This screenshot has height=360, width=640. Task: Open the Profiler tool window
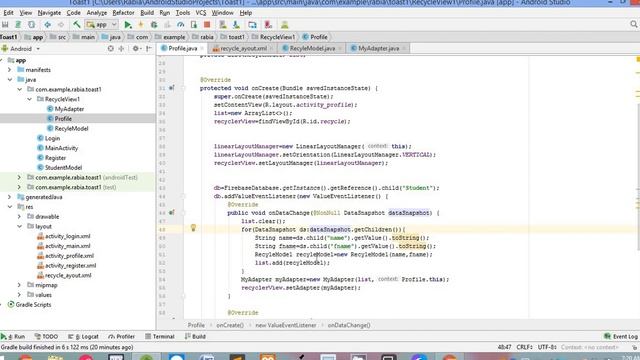point(122,337)
